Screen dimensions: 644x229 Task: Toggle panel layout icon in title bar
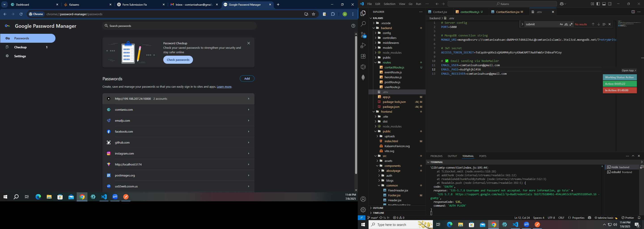[x=604, y=4]
